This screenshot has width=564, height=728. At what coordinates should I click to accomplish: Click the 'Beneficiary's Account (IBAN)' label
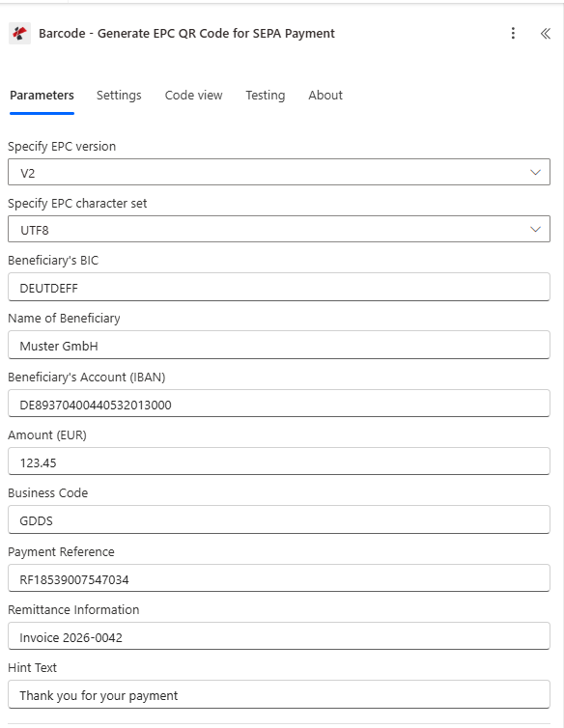click(87, 377)
